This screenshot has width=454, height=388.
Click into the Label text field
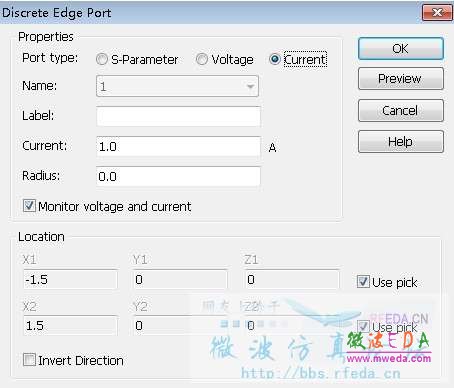click(x=178, y=116)
